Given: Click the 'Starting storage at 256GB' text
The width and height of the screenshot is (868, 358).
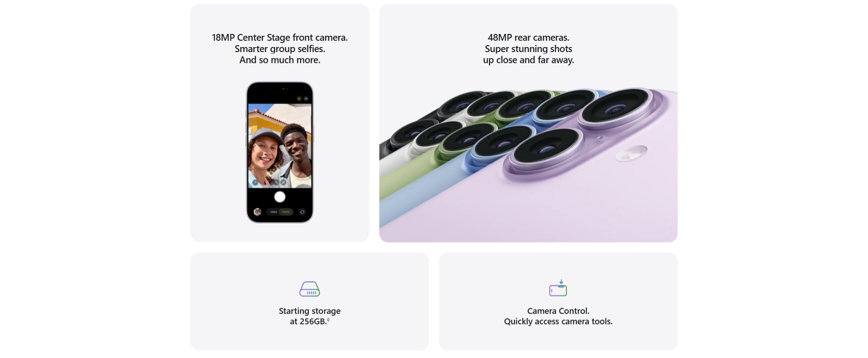Looking at the screenshot, I should [x=310, y=316].
